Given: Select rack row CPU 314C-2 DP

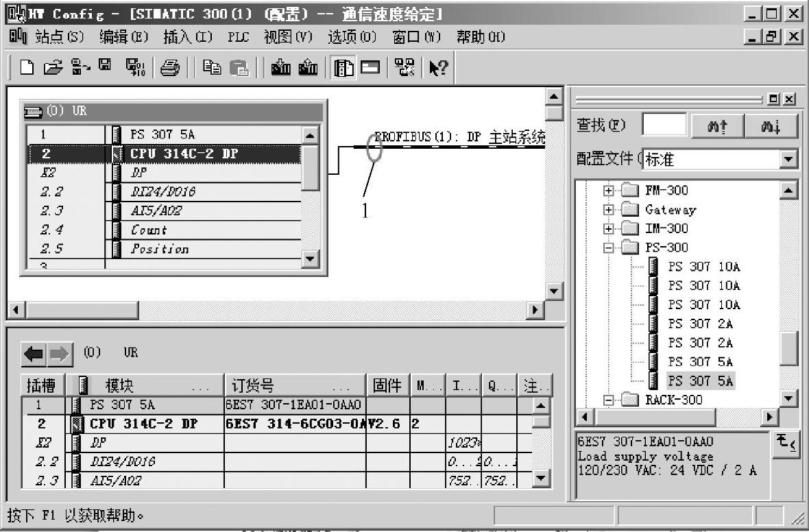Looking at the screenshot, I should coord(164,154).
